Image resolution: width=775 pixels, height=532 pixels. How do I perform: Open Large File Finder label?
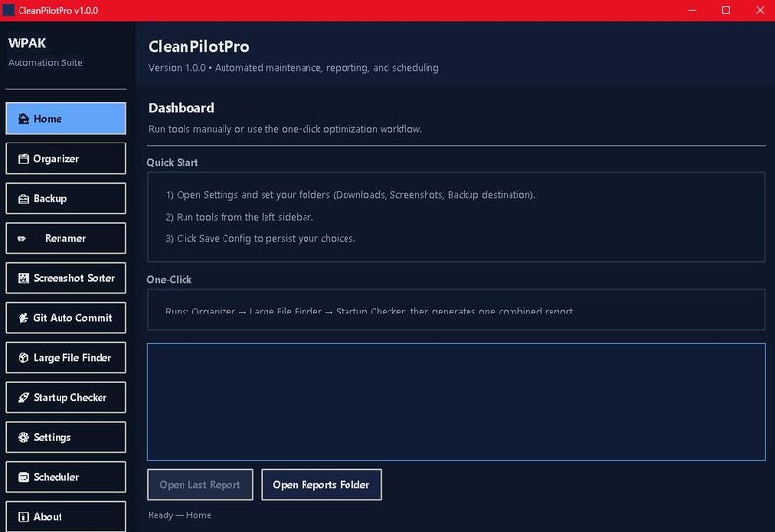[72, 358]
